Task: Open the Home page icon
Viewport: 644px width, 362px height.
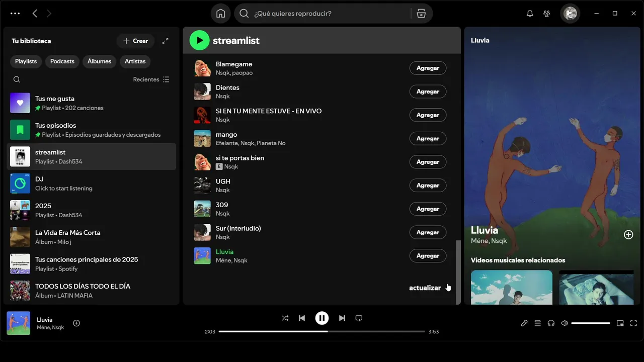Action: point(221,14)
